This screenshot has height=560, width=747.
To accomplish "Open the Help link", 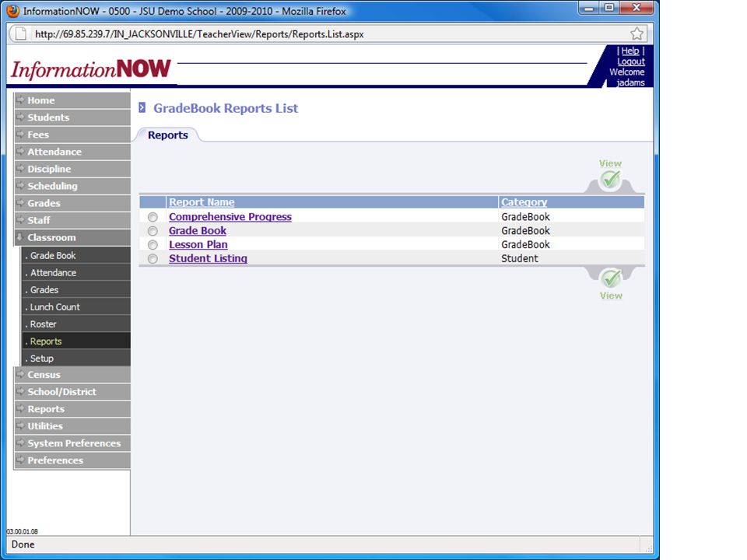I will tap(630, 51).
